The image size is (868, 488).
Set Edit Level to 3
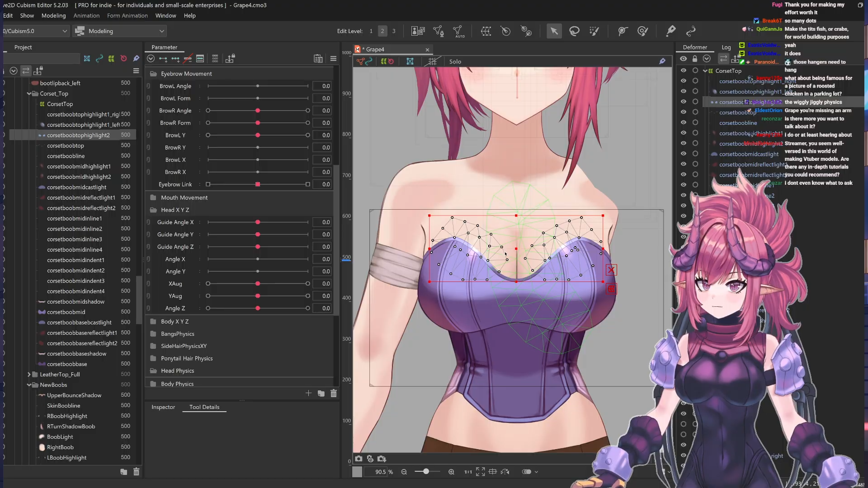tap(394, 31)
